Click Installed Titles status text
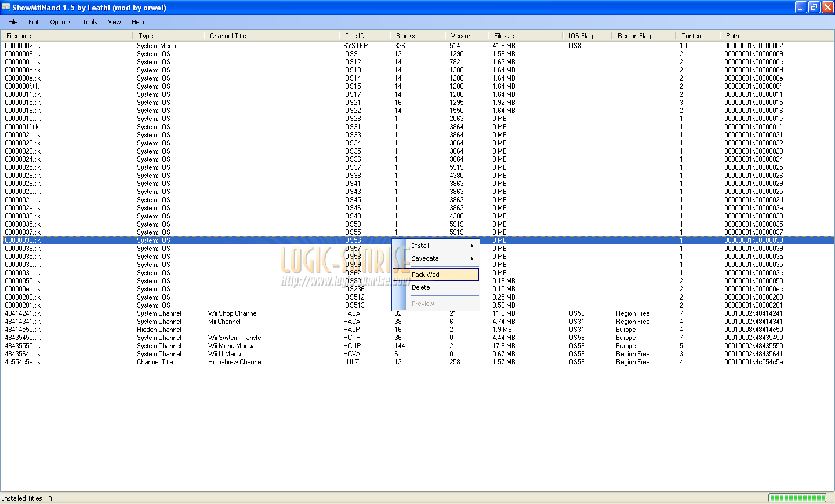Viewport: 835px width, 504px height. [27, 498]
